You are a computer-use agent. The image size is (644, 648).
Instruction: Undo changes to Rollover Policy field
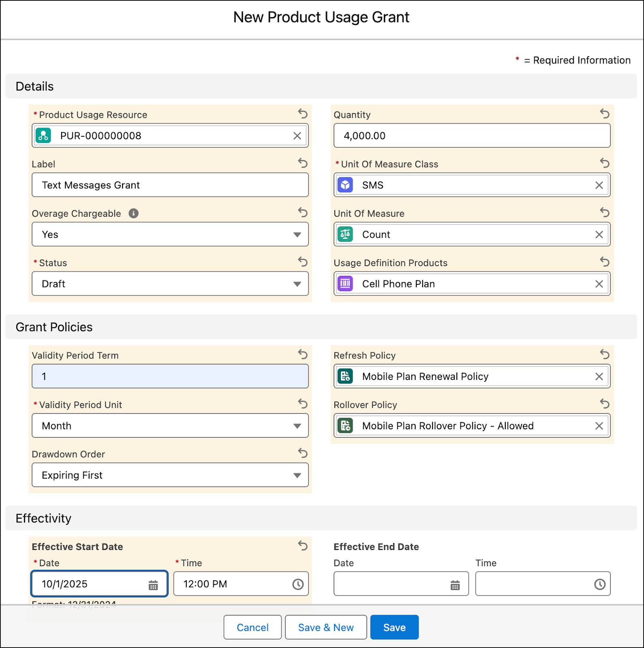tap(605, 403)
